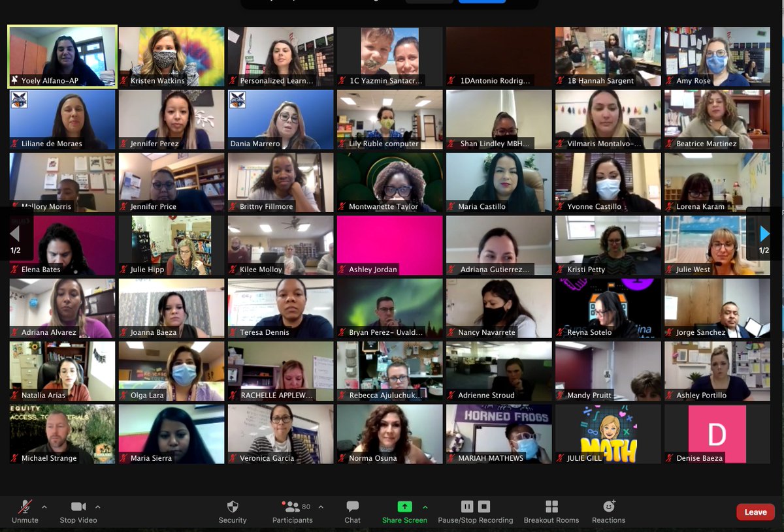Click the name label Beatrice Martinez
Screen dimensions: 784x532
pos(706,144)
